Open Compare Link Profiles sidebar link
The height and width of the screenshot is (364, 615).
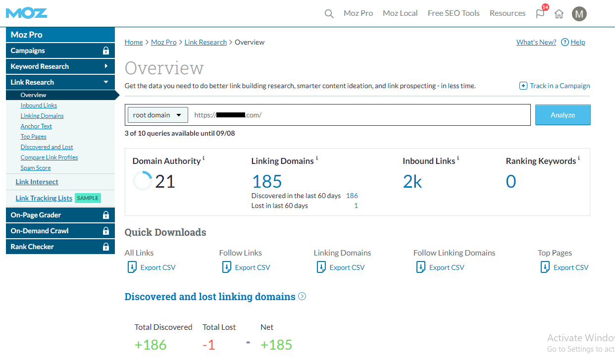(x=49, y=157)
